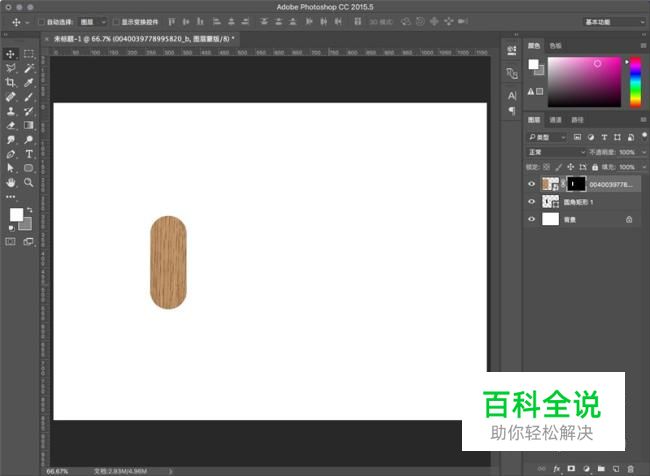Lock image pixels with brush icon

[558, 167]
